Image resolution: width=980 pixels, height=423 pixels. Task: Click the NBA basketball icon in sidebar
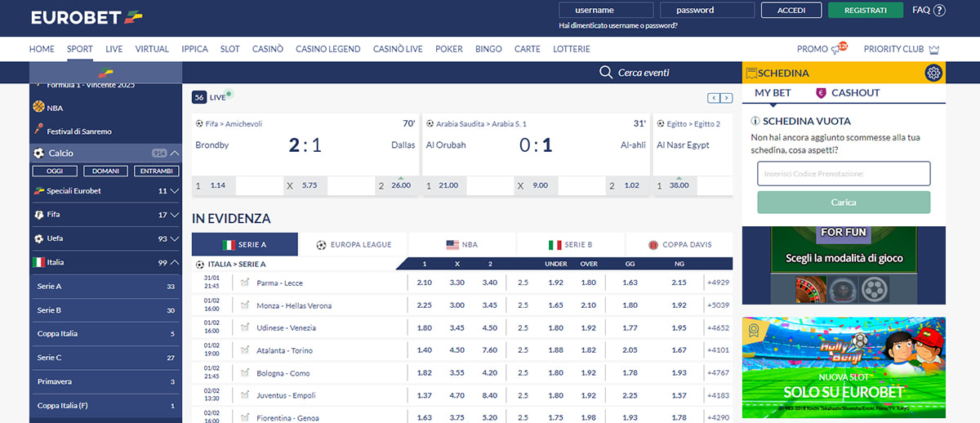click(38, 107)
